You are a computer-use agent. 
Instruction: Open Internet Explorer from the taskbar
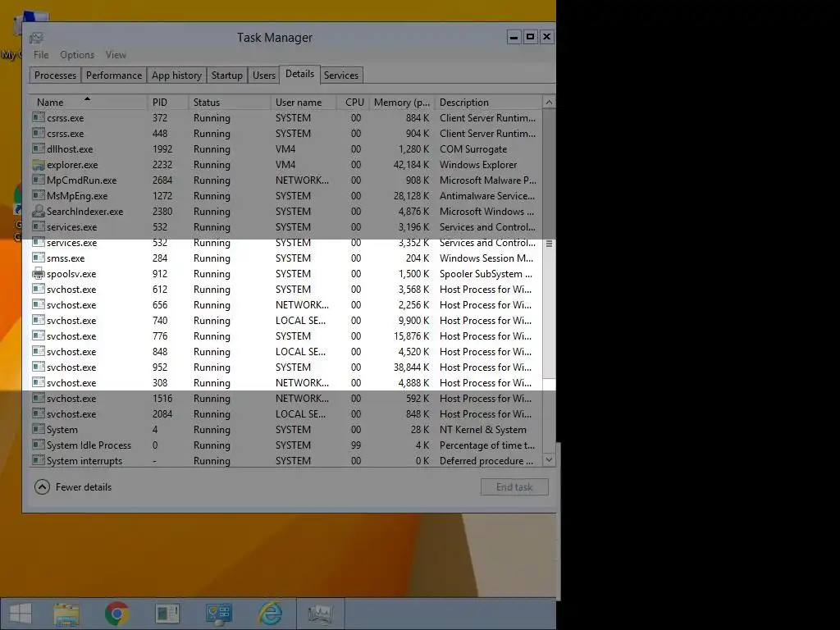270,614
